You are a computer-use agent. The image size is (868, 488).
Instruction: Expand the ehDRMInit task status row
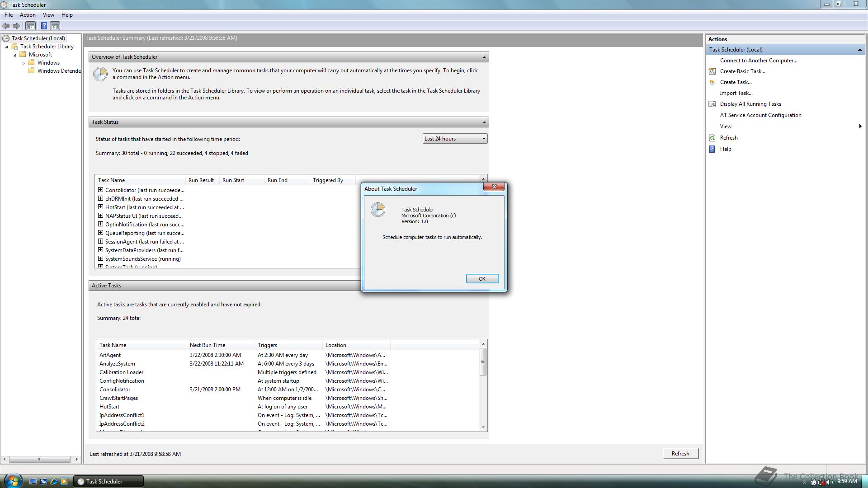click(100, 199)
